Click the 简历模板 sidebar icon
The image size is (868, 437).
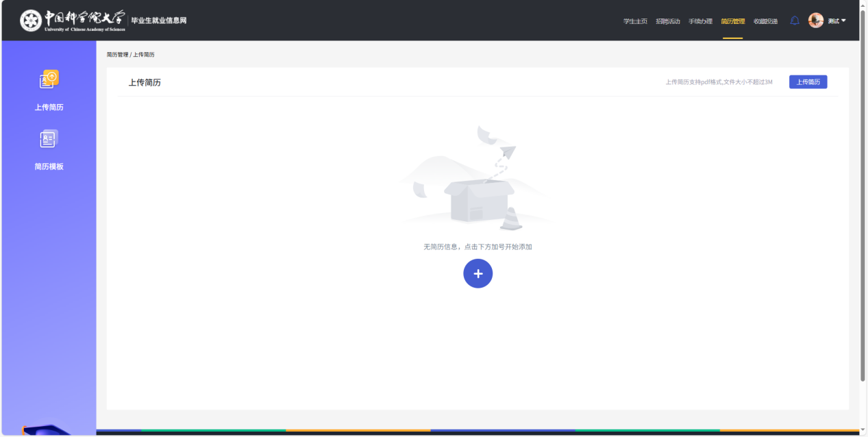[49, 139]
